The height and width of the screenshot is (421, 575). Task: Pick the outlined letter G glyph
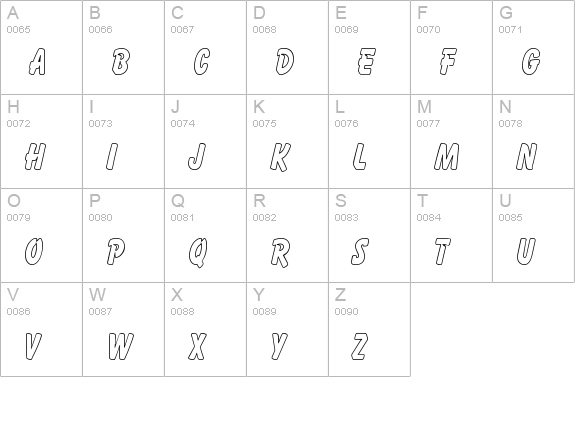point(531,62)
